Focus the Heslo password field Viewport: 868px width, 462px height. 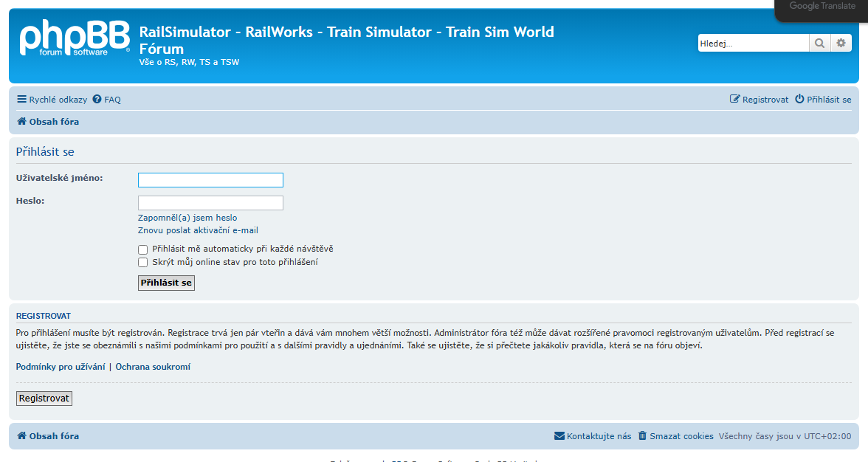tap(210, 202)
